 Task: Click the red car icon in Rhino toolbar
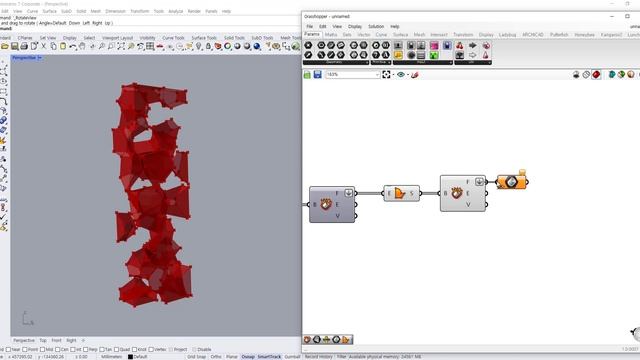160,47
